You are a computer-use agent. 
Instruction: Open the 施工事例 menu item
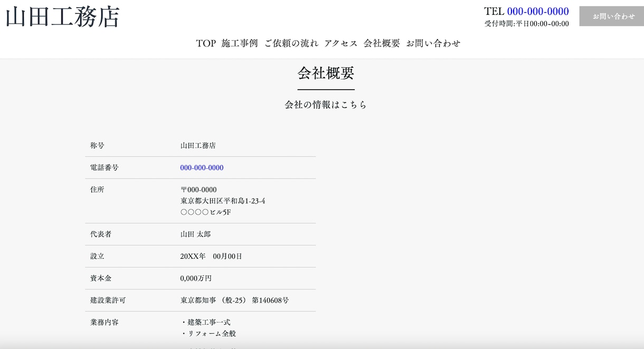[x=240, y=43]
